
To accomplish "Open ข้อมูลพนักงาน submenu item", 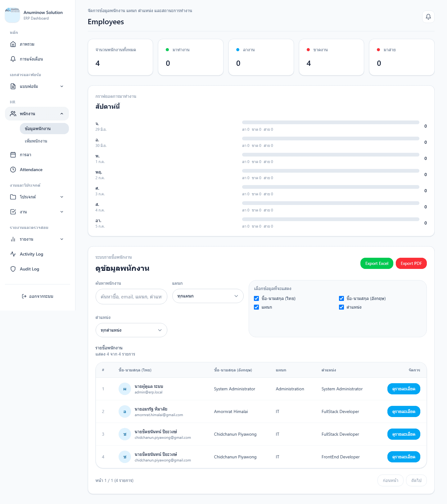I will 44,129.
